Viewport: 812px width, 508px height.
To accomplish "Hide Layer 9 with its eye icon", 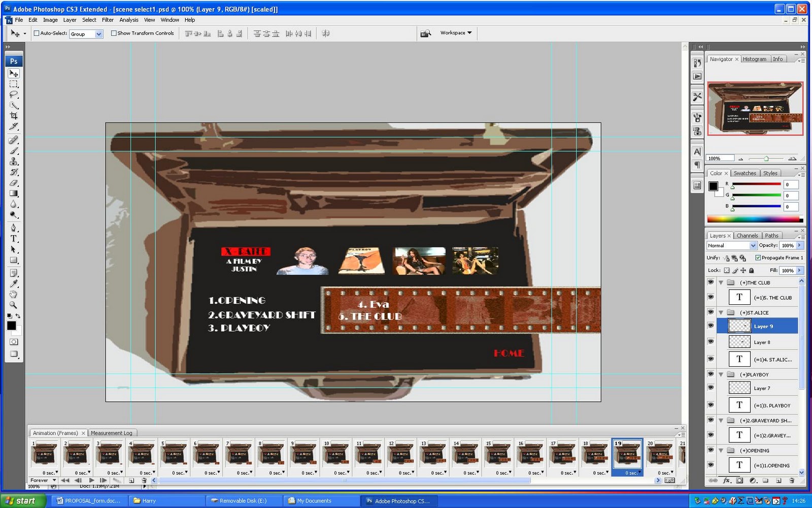I will [710, 326].
